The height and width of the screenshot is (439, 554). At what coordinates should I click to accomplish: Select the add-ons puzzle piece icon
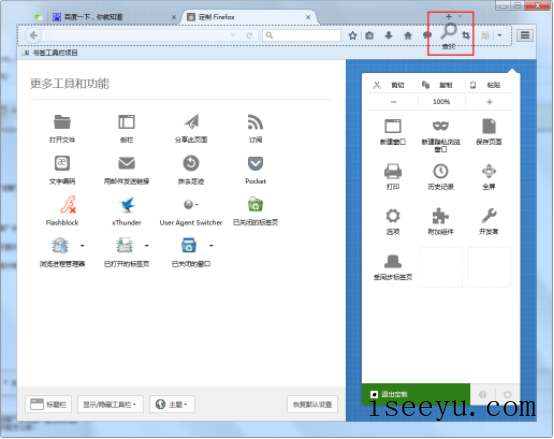tap(440, 216)
